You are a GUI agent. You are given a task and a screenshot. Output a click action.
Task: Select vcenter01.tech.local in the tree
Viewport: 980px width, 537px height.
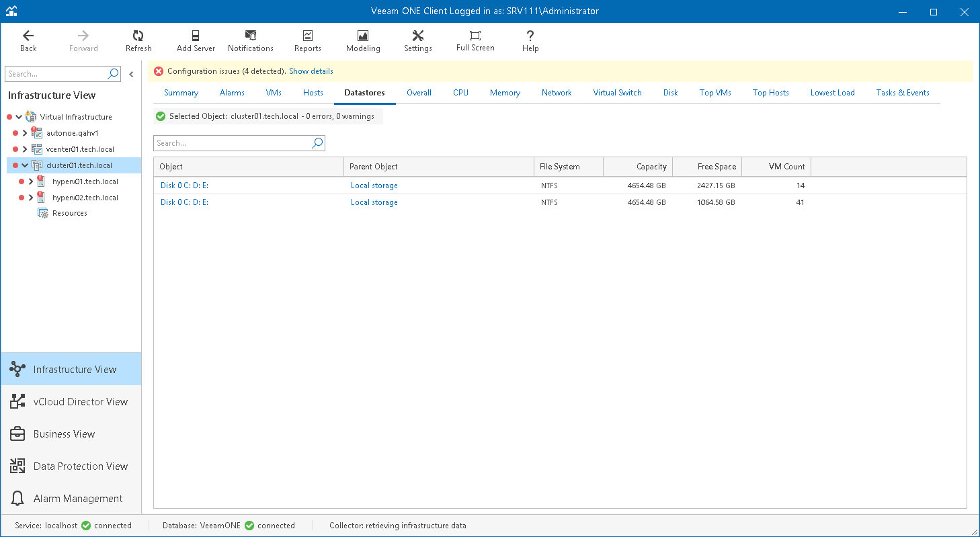(80, 149)
